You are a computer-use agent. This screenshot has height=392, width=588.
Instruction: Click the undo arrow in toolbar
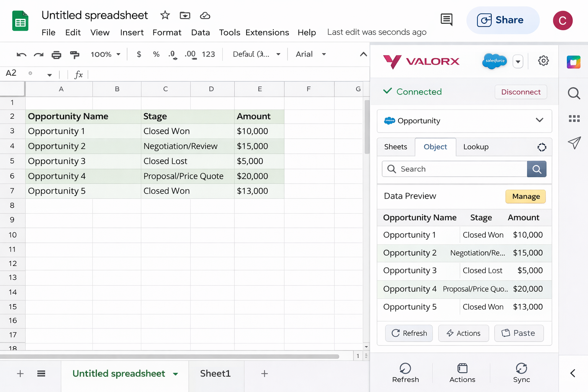tap(21, 55)
